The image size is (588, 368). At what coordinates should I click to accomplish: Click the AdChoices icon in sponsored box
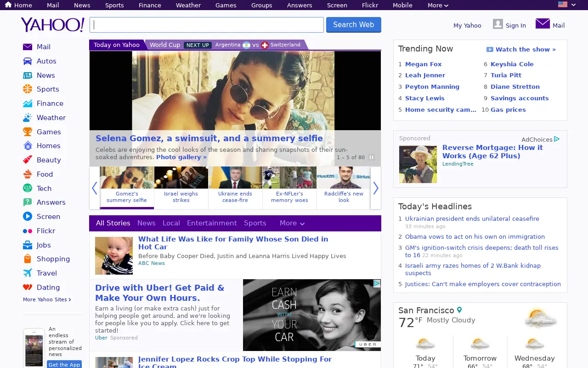point(557,139)
